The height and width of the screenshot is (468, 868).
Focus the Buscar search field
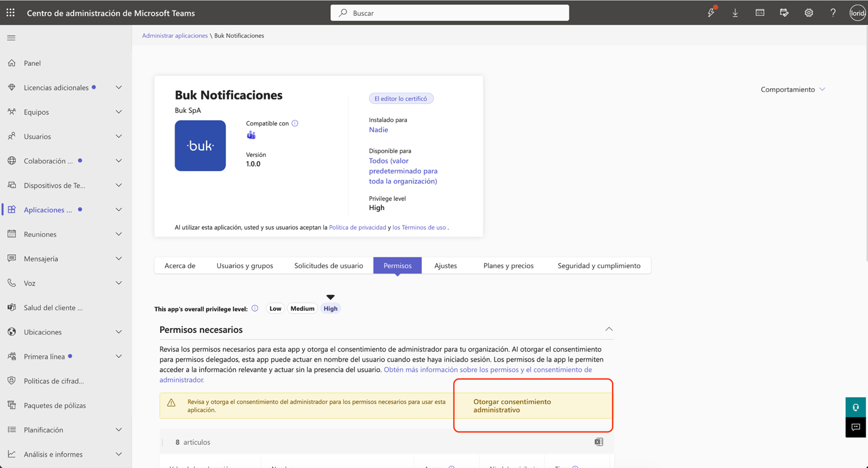[x=450, y=13]
